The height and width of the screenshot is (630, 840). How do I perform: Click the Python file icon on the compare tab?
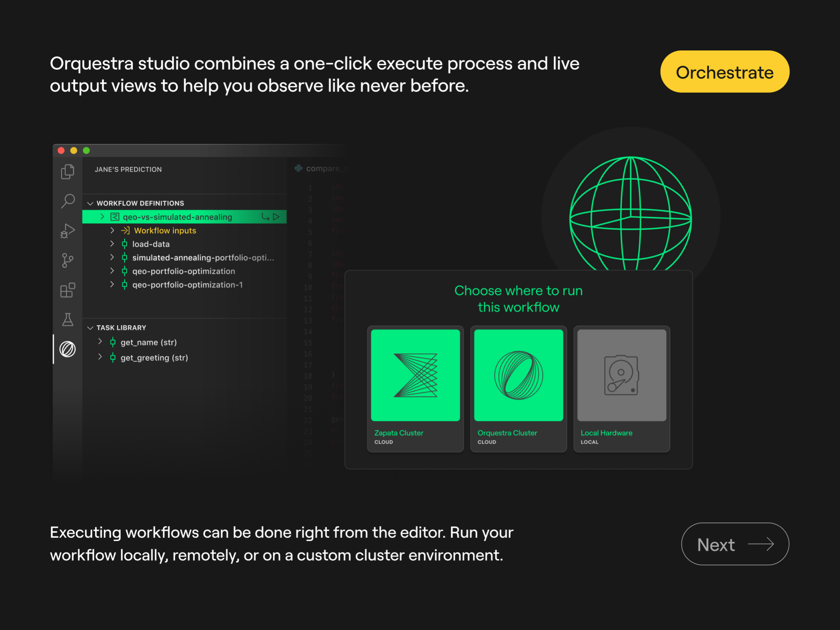[299, 168]
